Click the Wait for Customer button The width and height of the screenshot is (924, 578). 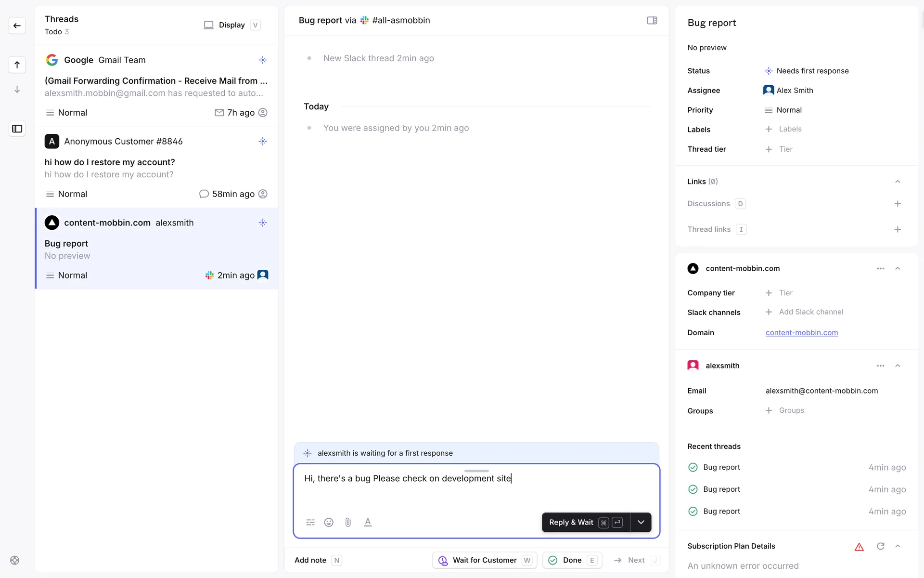484,560
